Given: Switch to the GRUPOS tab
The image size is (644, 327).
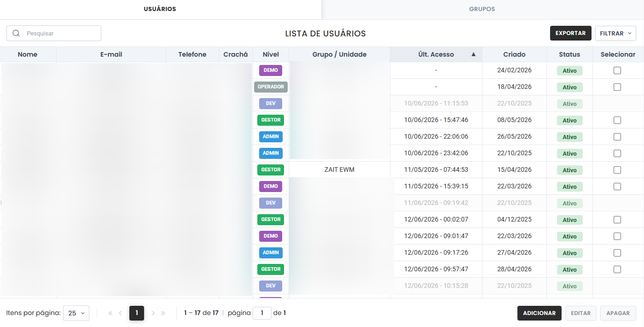Looking at the screenshot, I should click(482, 9).
